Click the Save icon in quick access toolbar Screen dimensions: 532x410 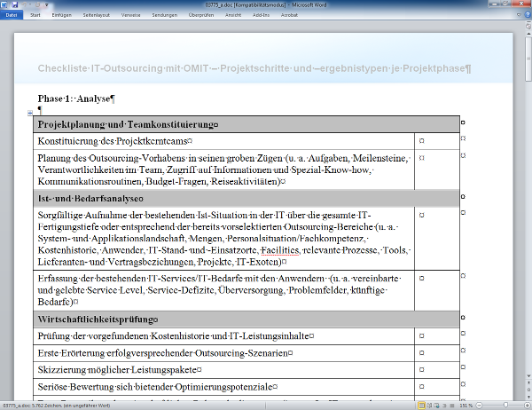point(16,4)
